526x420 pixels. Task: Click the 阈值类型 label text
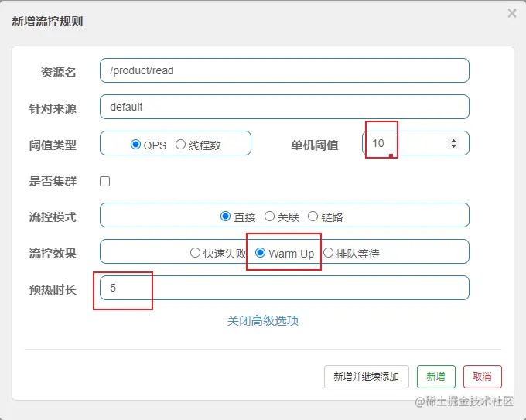pyautogui.click(x=53, y=145)
